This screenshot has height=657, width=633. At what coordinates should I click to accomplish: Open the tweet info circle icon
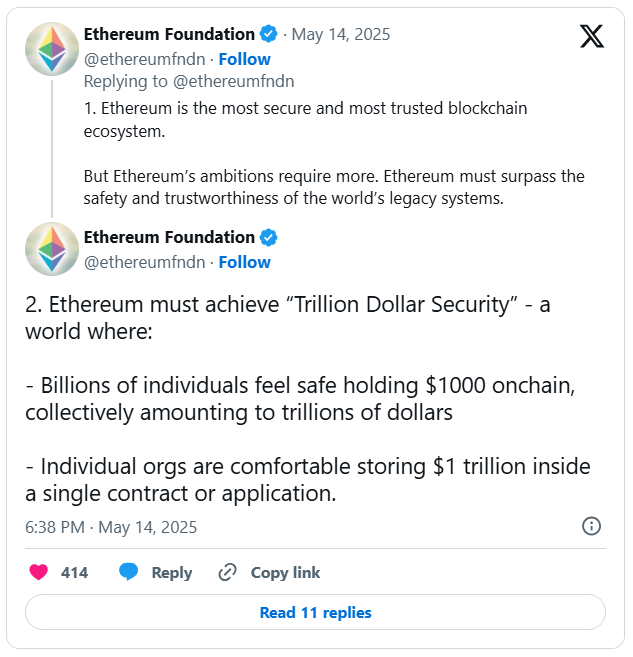pos(591,526)
